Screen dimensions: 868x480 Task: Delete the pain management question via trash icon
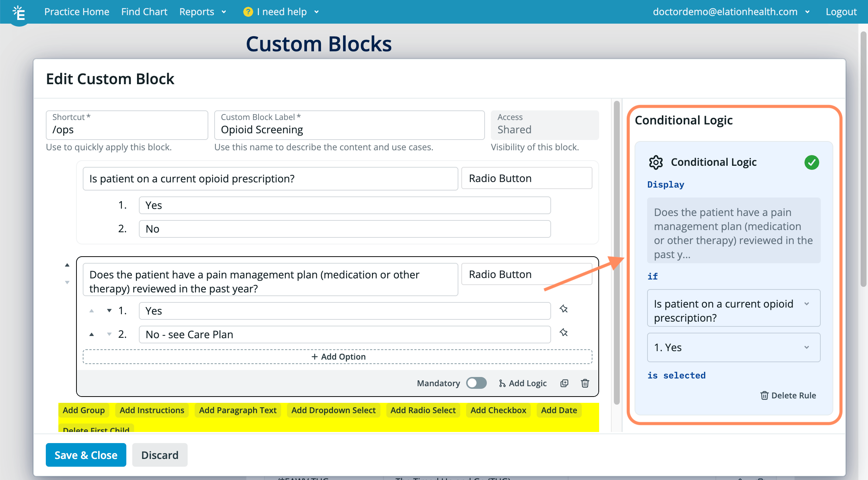[x=585, y=383]
